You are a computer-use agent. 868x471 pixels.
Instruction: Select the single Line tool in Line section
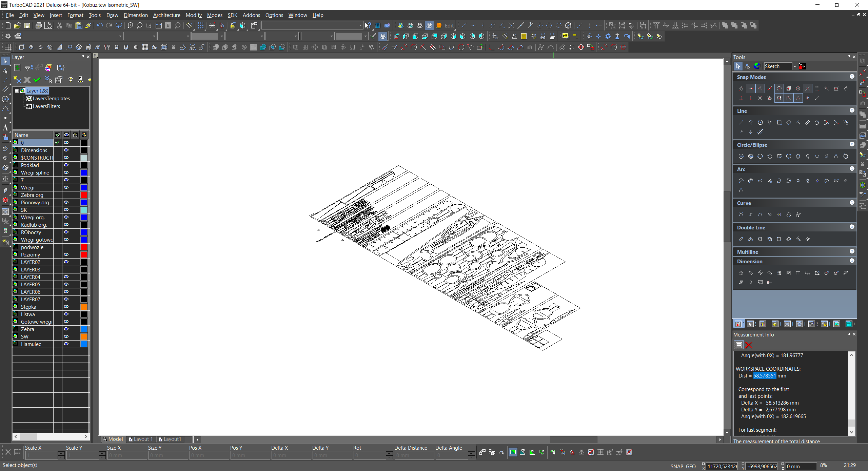coord(741,123)
